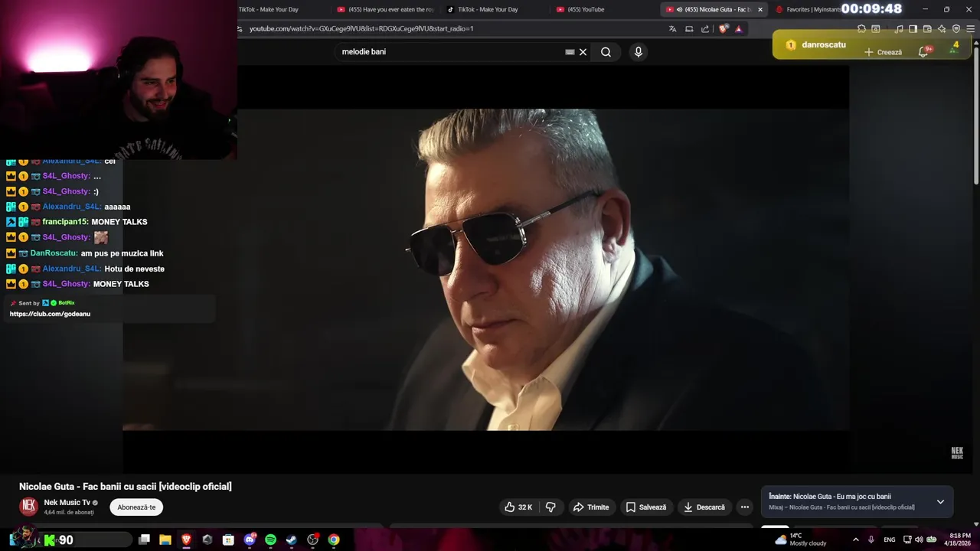Open Microsoft Store from the taskbar
980x551 pixels.
[x=228, y=540]
